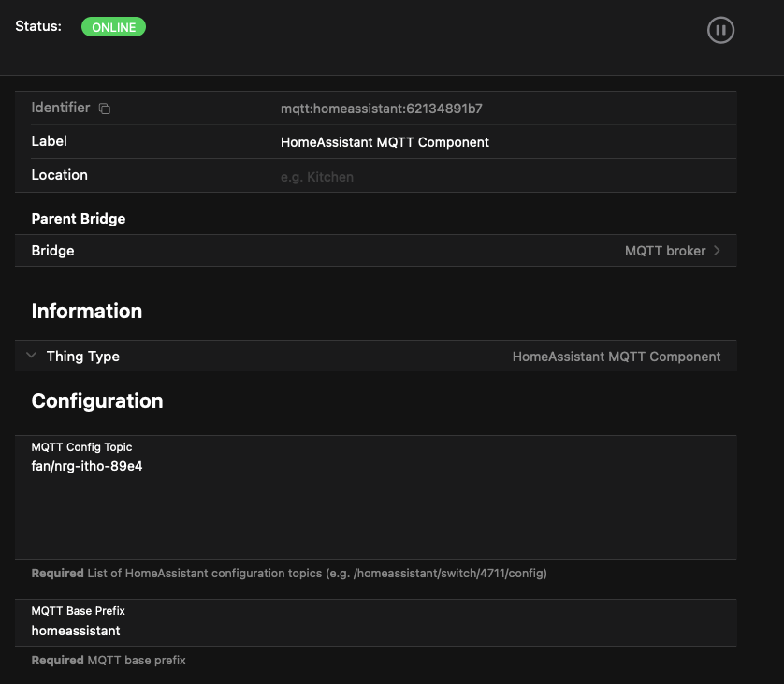Viewport: 784px width, 684px height.
Task: Click the MQTT Config Topic field label
Action: [81, 447]
